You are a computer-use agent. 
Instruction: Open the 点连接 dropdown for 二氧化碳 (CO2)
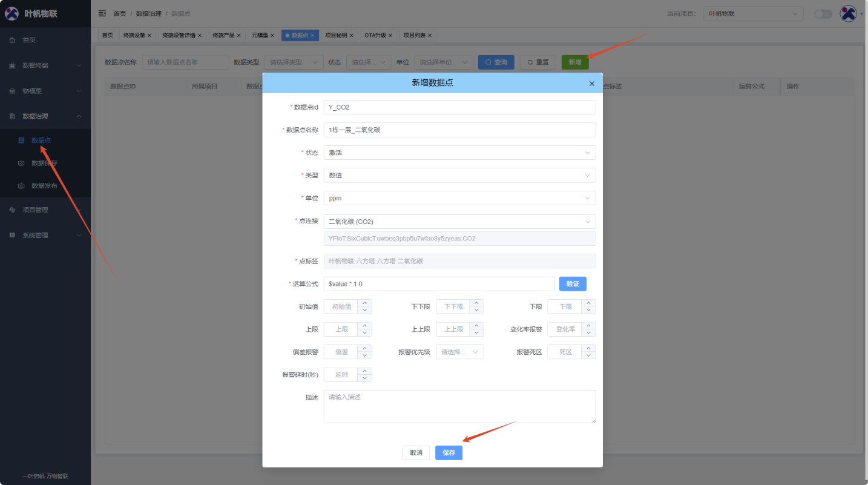(x=459, y=221)
